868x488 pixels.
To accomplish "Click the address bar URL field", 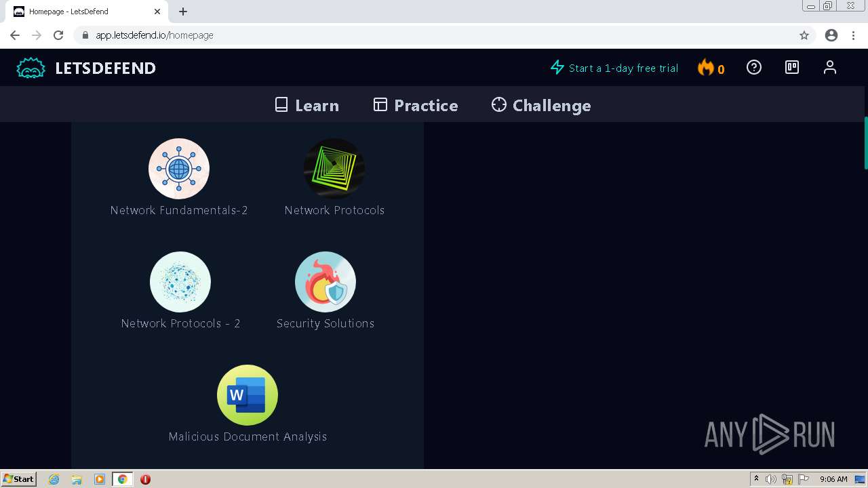I will [434, 35].
